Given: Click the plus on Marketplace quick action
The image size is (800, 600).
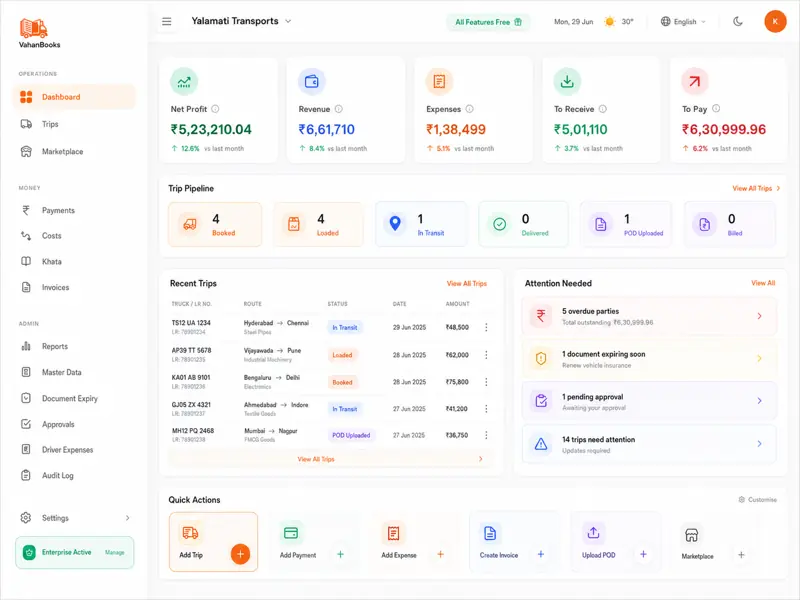Looking at the screenshot, I should tap(741, 555).
